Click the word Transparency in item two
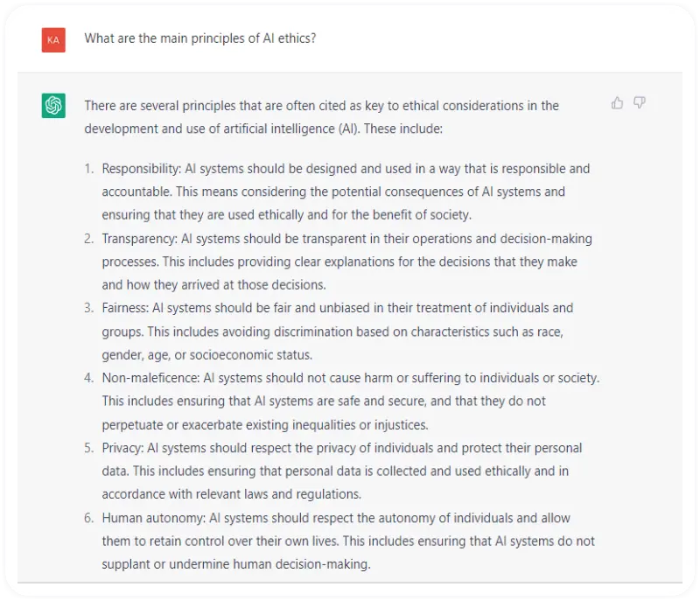This screenshot has width=700, height=601. point(139,239)
